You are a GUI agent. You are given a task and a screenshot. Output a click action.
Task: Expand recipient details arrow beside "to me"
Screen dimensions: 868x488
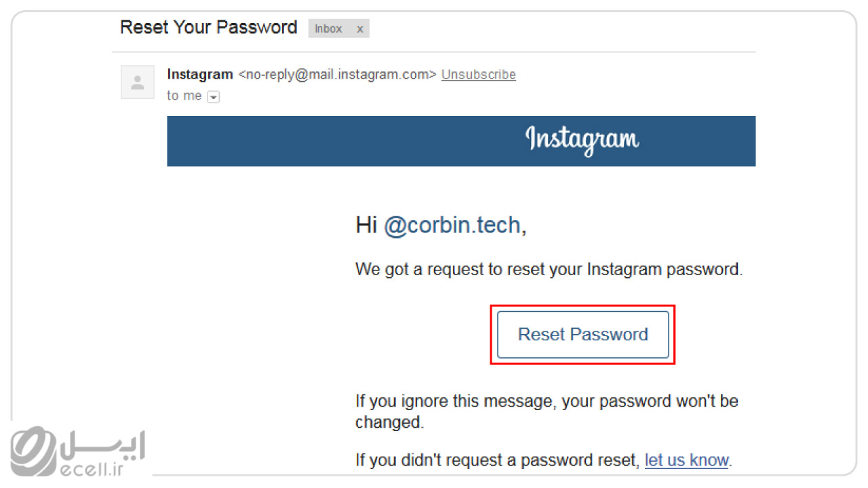pos(214,97)
